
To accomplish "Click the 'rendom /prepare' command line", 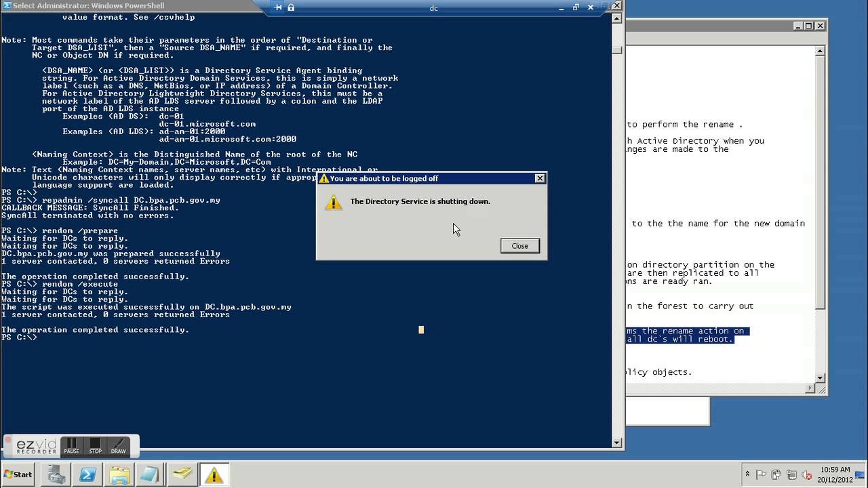I will (60, 231).
